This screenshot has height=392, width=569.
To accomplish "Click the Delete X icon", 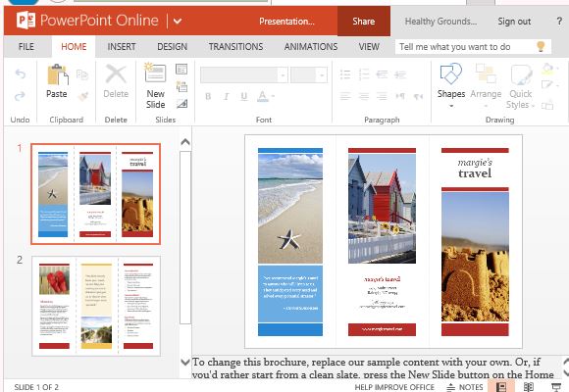I will 116,73.
